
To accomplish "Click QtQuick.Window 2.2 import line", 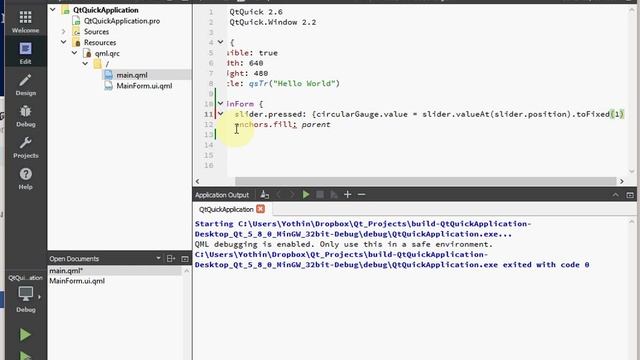I will pos(273,22).
